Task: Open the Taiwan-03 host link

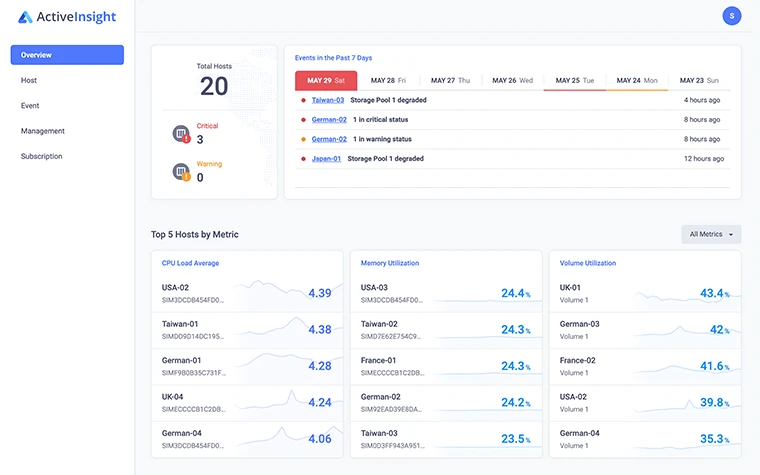Action: point(328,100)
